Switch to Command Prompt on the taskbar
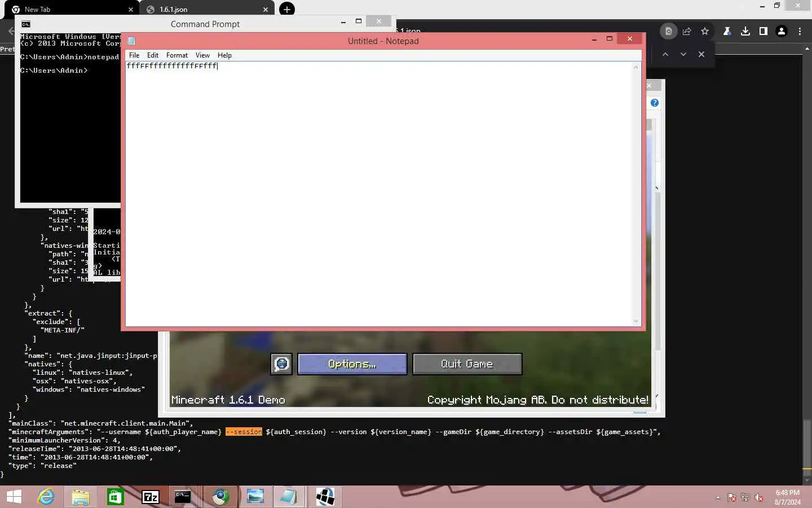Screen dimensions: 812x508 (x=183, y=497)
